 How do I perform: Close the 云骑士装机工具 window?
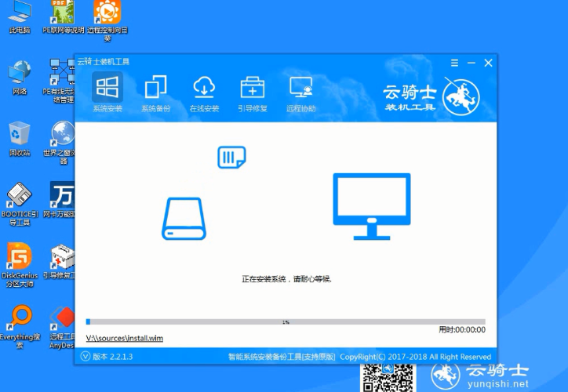pos(488,63)
